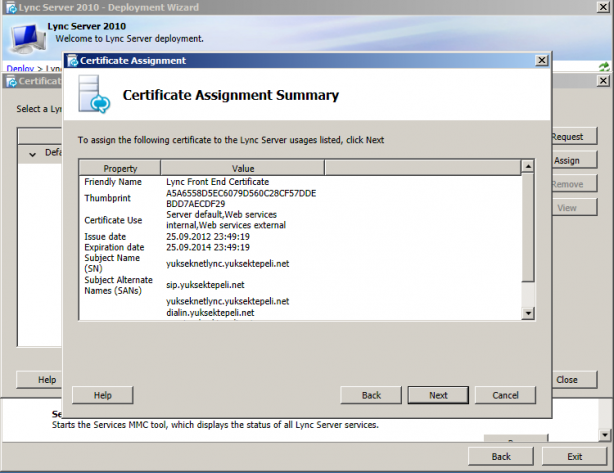Select the Issue date label

click(x=105, y=236)
